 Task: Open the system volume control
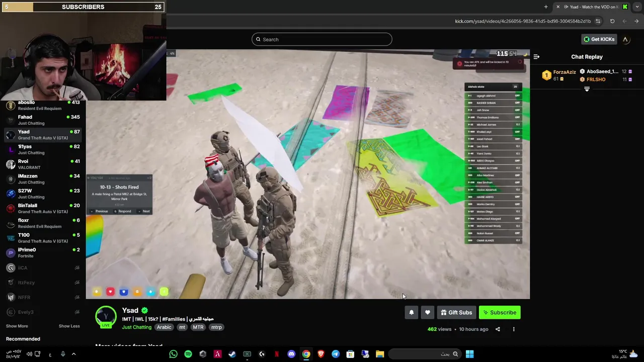[x=29, y=354]
